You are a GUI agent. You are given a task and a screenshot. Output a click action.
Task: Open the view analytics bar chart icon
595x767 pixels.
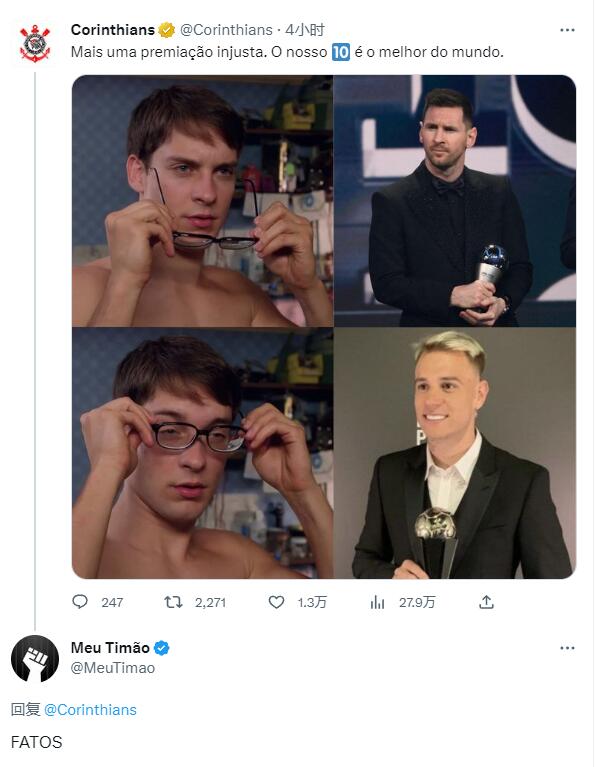pos(377,602)
